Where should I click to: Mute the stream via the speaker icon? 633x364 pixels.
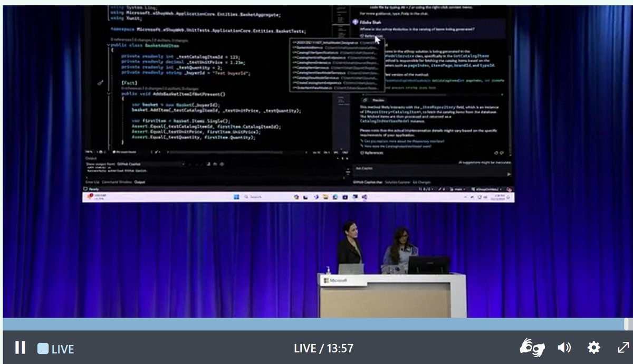pyautogui.click(x=564, y=347)
